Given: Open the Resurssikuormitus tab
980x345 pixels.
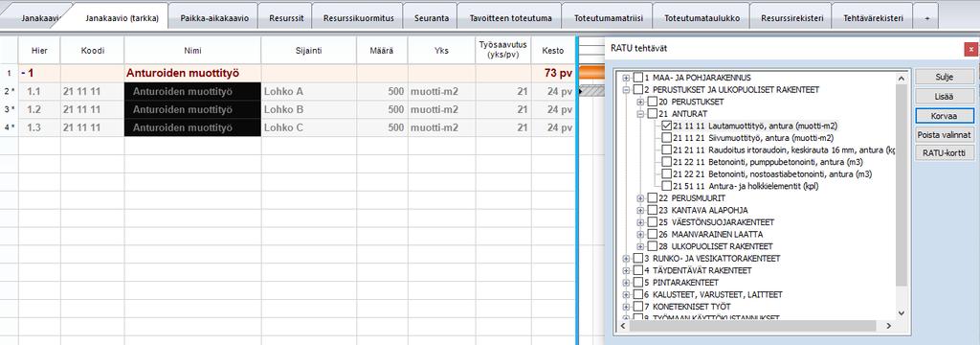Looking at the screenshot, I should click(358, 19).
